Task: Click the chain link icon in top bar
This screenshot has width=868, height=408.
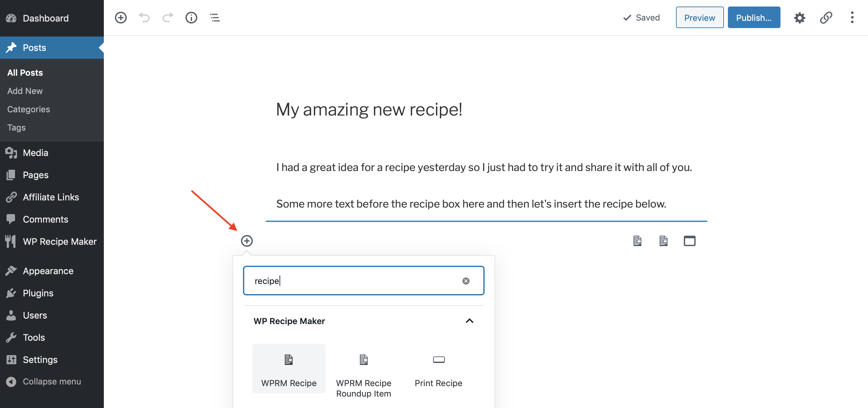Action: click(x=826, y=18)
